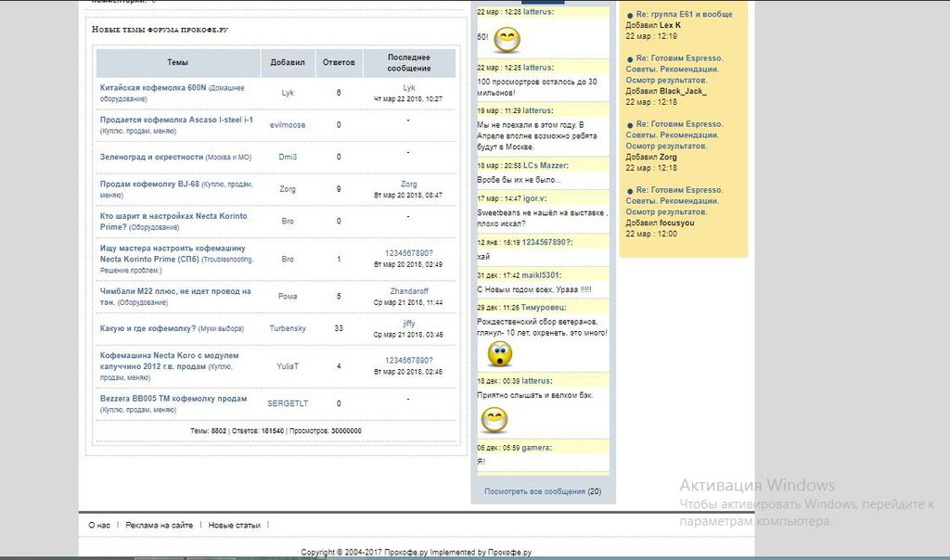
Task: Click reply count 33 for Turbensky's topic
Action: tap(339, 328)
